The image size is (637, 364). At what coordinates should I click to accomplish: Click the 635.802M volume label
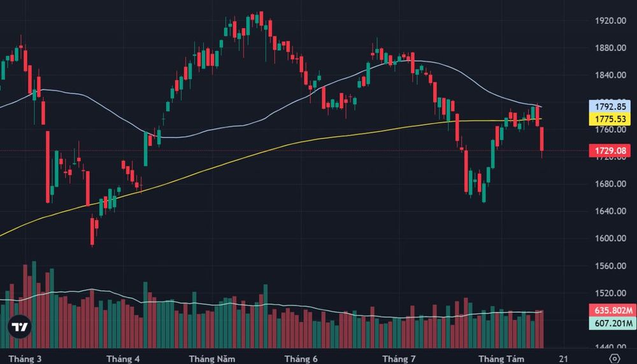[613, 311]
